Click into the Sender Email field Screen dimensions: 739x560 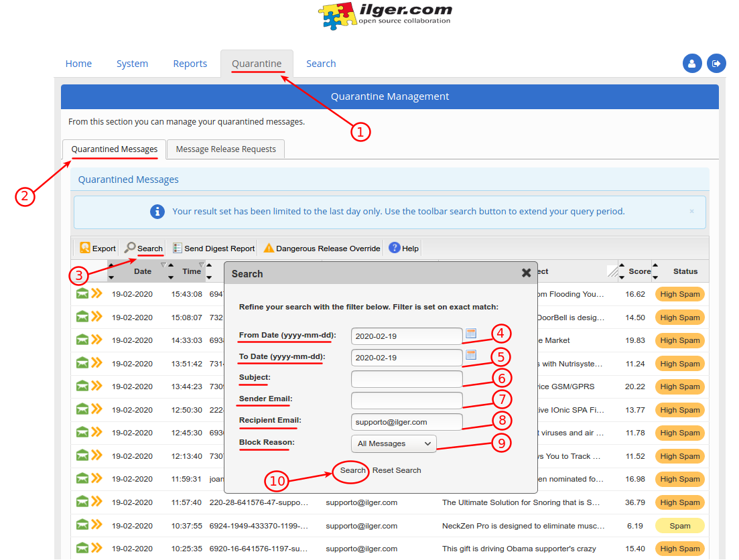(x=407, y=400)
